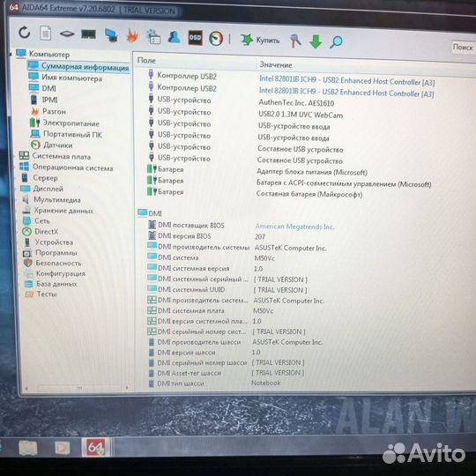
Task: Open second Intel 82801IB ICH9 USB2 link
Action: (346, 92)
